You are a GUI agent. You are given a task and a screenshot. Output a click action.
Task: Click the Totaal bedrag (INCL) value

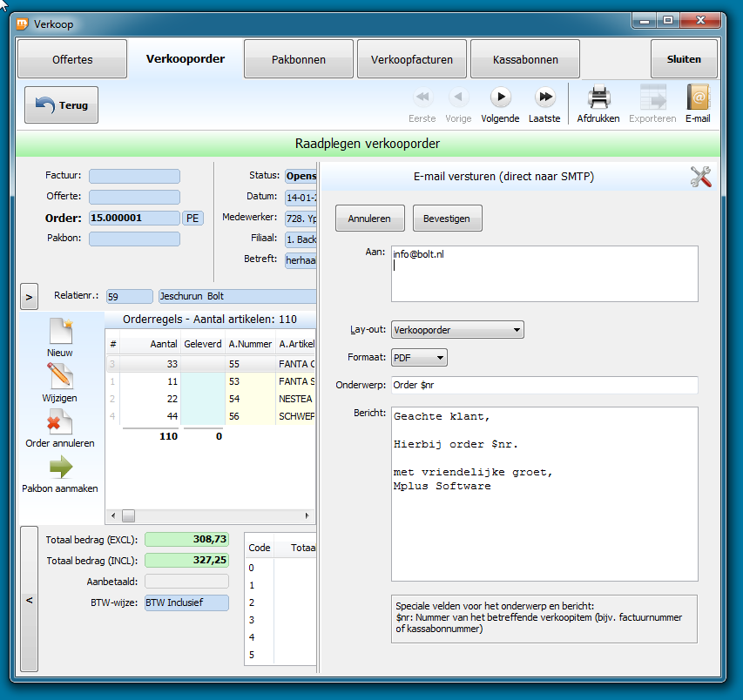click(186, 561)
